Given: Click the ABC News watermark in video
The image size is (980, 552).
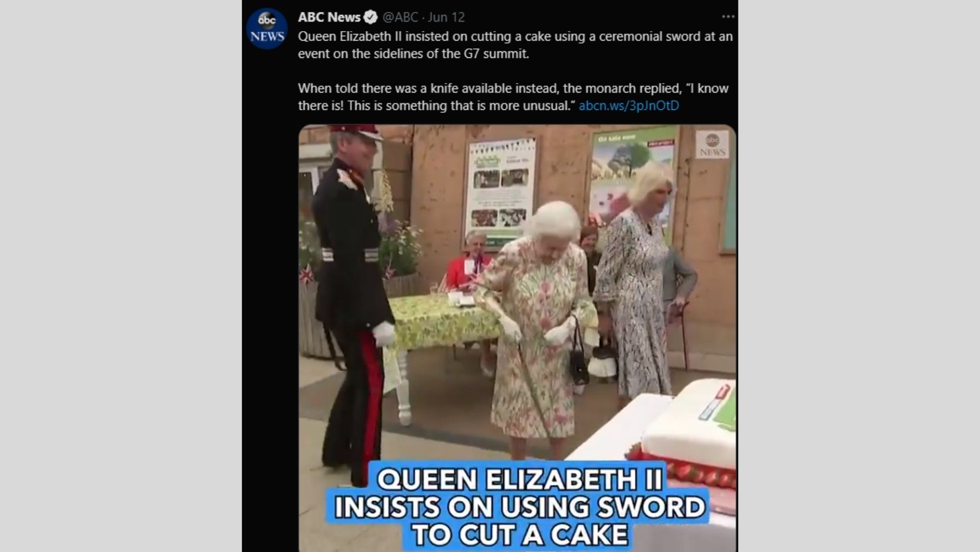Looking at the screenshot, I should 712,145.
